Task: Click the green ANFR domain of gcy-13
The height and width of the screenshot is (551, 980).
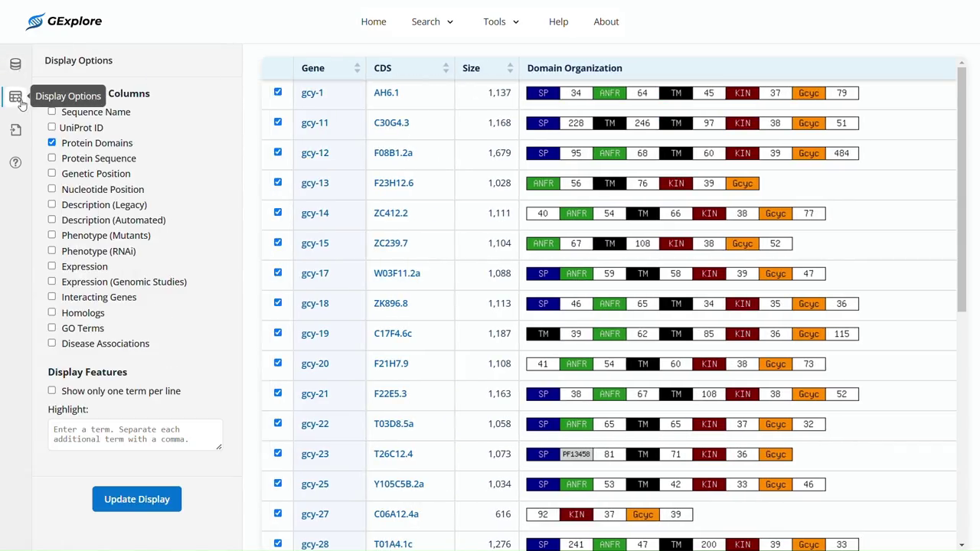Action: [543, 184]
